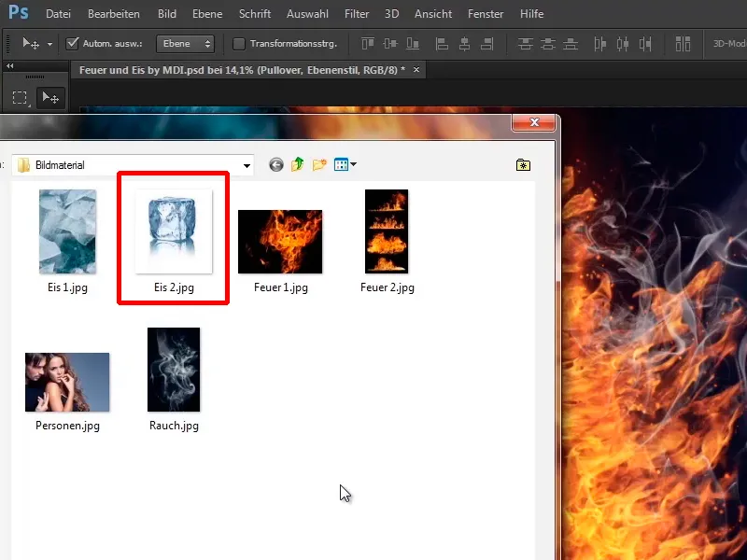Open the Ebene auto-select dropdown
747x560 pixels.
point(185,44)
